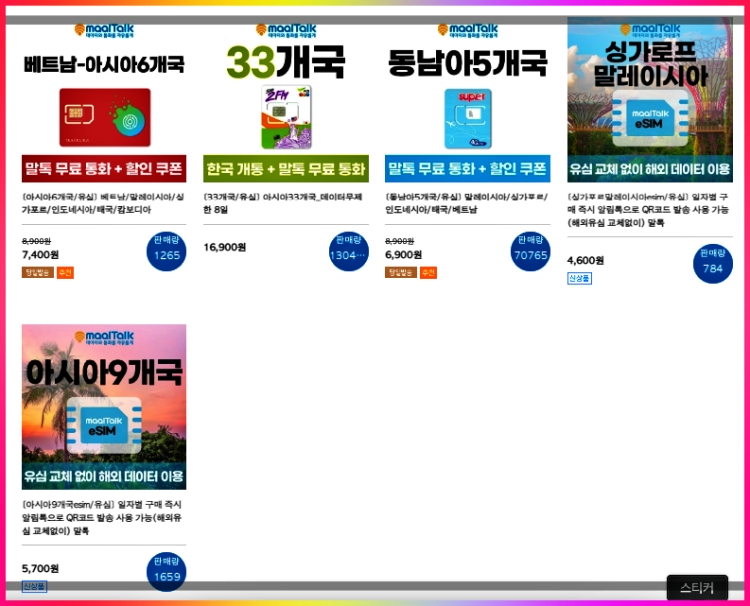Click the 판매량 1659 badge
750x606 pixels.
tap(166, 572)
